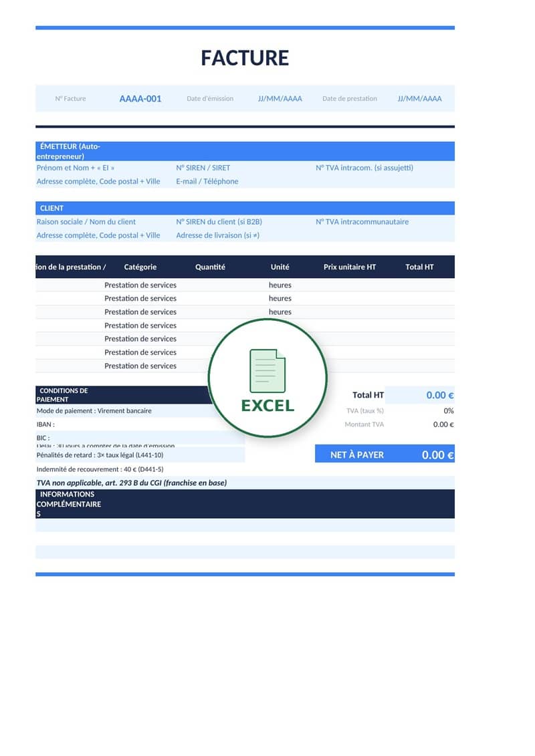Select the 0.00 € Total HT amount
This screenshot has width=535, height=756.
(x=440, y=395)
